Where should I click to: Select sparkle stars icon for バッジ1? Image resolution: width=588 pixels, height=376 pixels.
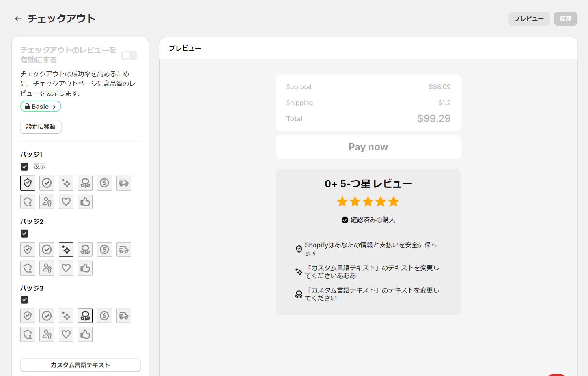pyautogui.click(x=66, y=183)
